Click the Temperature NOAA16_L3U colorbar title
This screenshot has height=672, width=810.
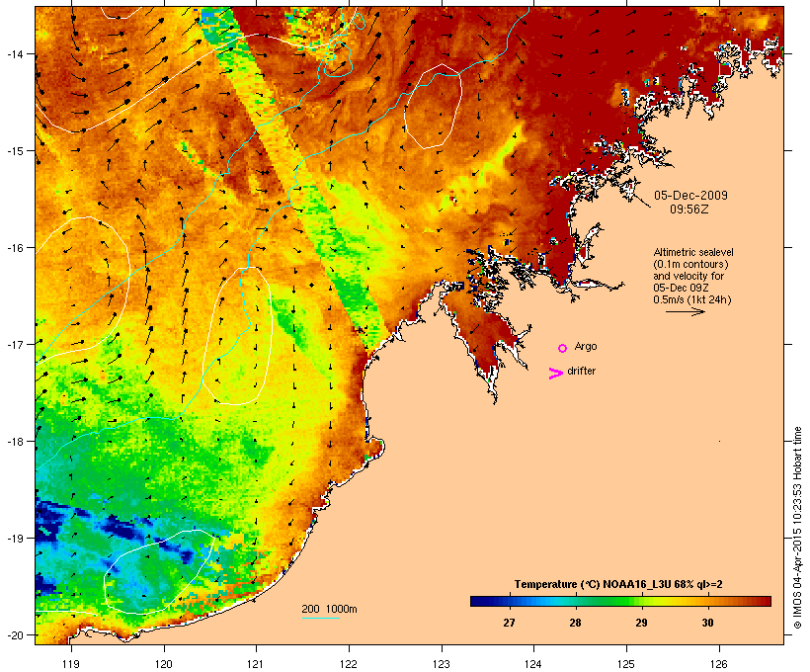pos(618,585)
